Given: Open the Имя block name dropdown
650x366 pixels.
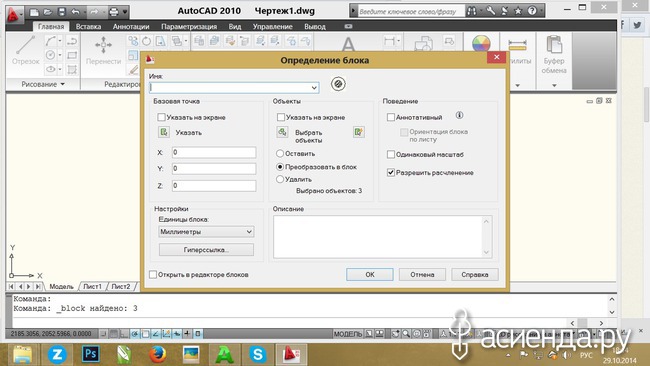Looking at the screenshot, I should click(x=314, y=87).
